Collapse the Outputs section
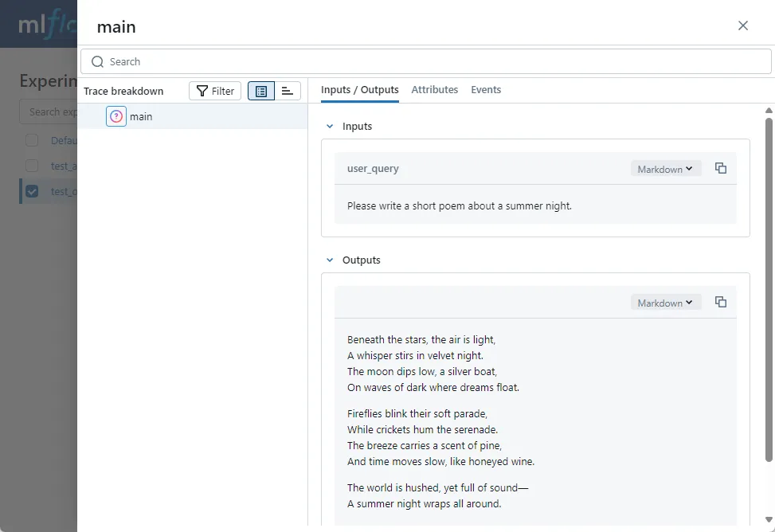The image size is (775, 532). [329, 260]
